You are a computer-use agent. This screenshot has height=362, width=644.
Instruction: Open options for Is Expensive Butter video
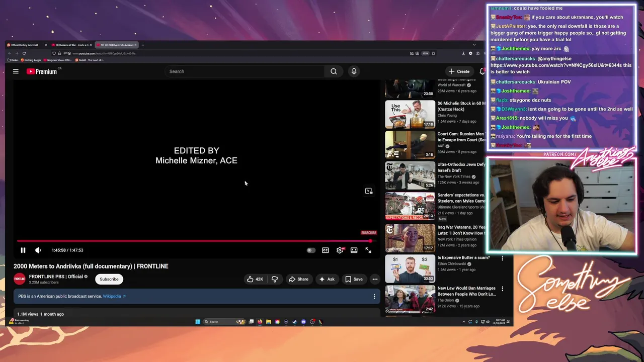tap(502, 258)
